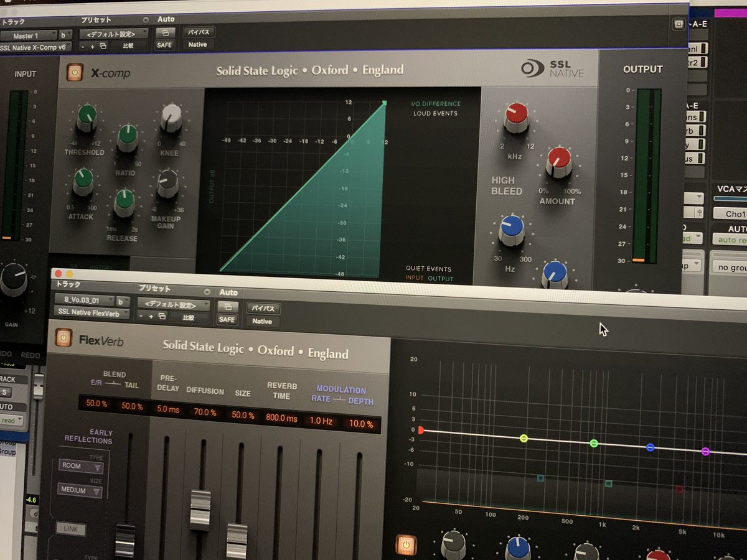The image size is (747, 560).
Task: Click the Native button in X-comp window
Action: coord(197,45)
